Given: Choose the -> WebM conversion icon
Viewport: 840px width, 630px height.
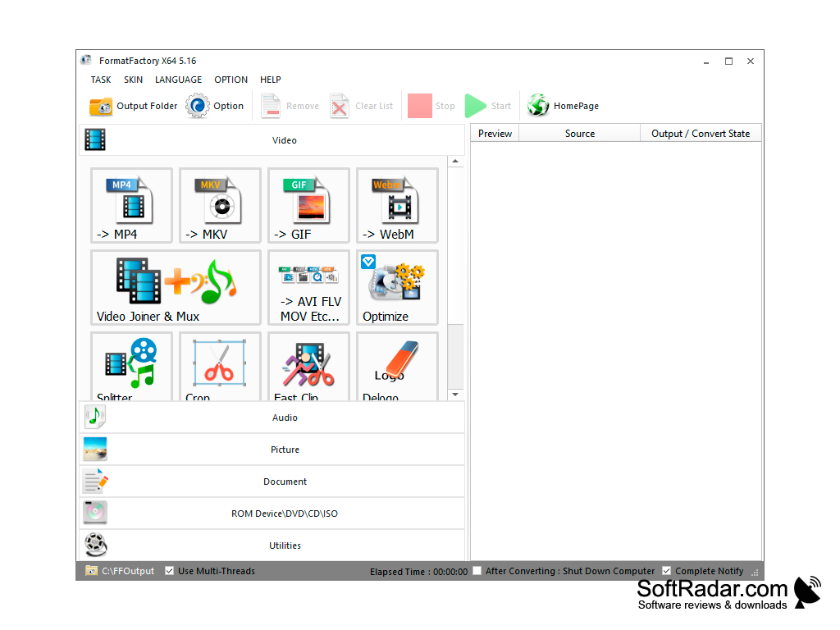Looking at the screenshot, I should (x=397, y=206).
